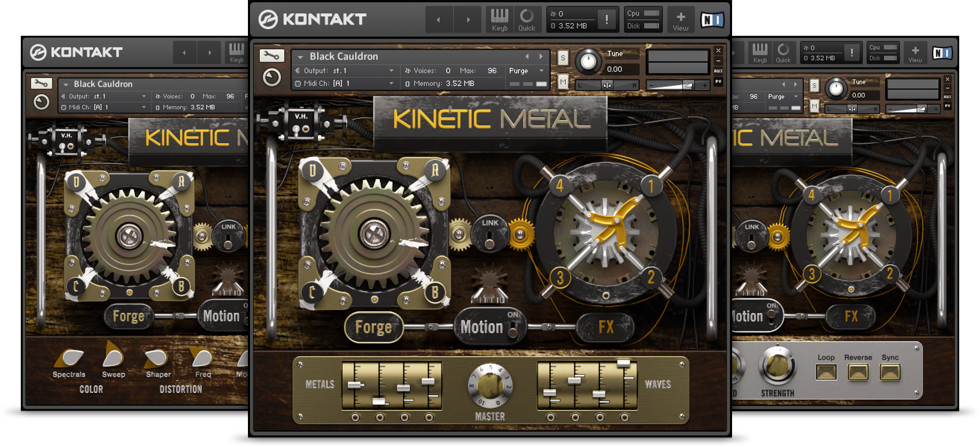Click the panic exclamation button in center window

(606, 20)
